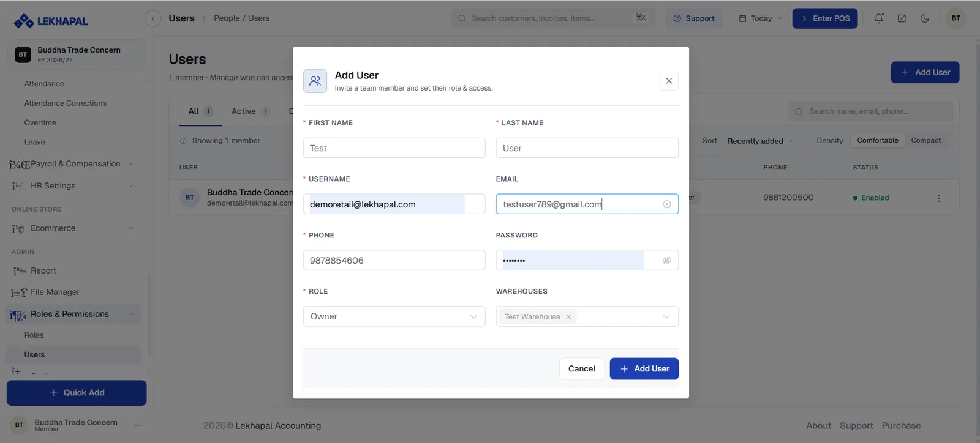Click the File Manager sidebar icon
Image resolution: width=980 pixels, height=443 pixels.
click(x=19, y=292)
